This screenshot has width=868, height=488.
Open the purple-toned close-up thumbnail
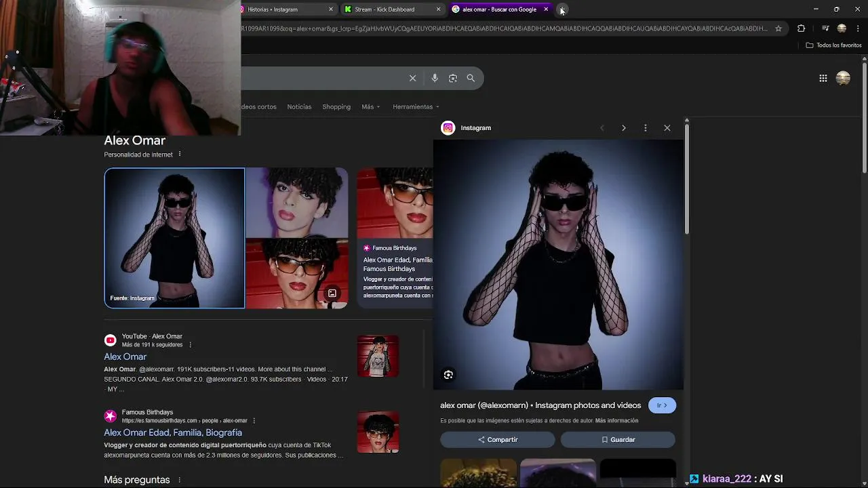pyautogui.click(x=297, y=202)
